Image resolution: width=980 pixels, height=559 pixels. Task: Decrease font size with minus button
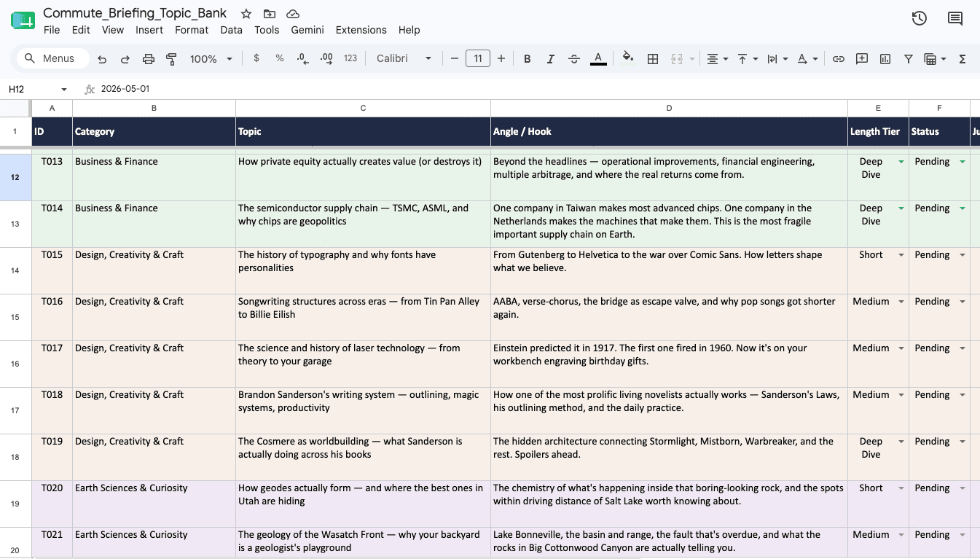point(455,58)
